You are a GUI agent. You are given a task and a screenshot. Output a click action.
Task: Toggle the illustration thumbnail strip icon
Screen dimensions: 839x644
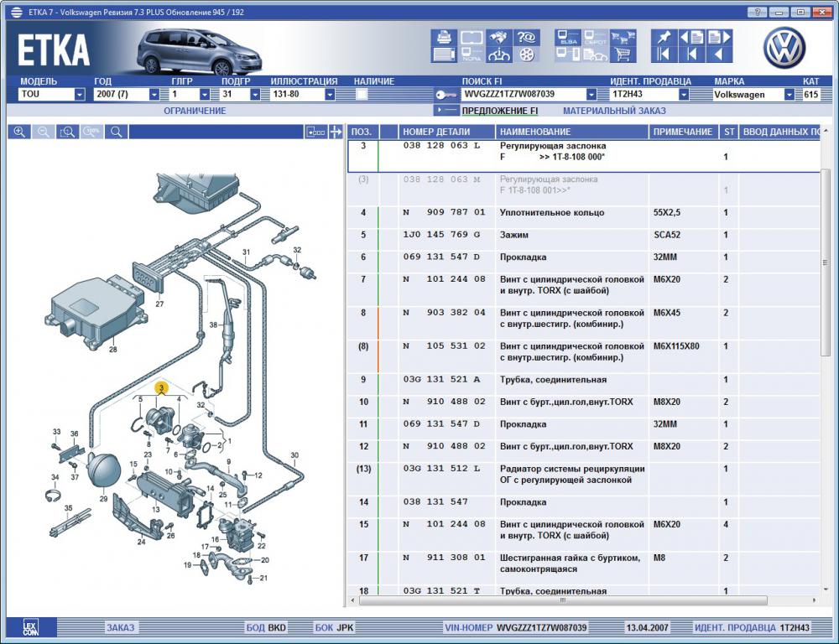315,132
